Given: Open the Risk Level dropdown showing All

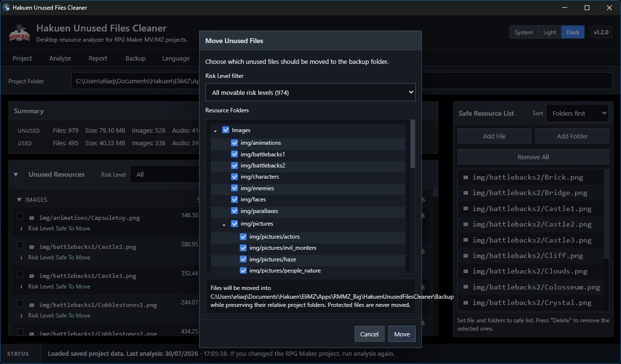Looking at the screenshot, I should tap(165, 174).
